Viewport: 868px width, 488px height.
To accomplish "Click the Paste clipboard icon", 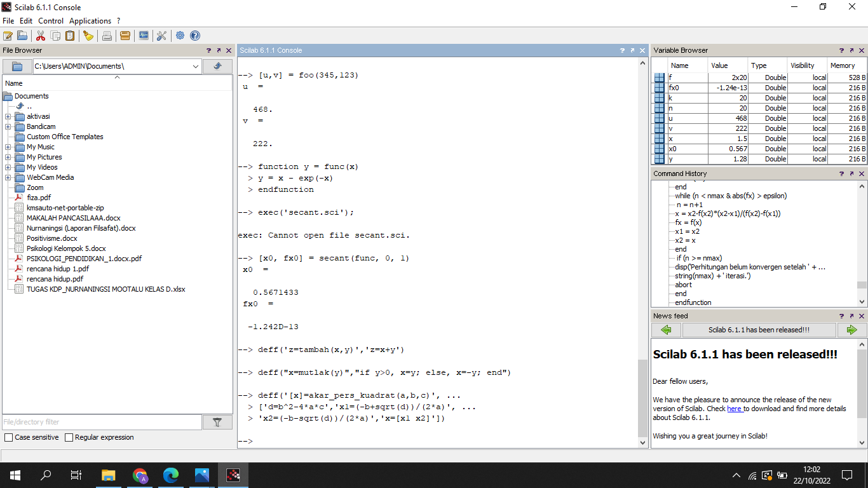I will (x=70, y=36).
